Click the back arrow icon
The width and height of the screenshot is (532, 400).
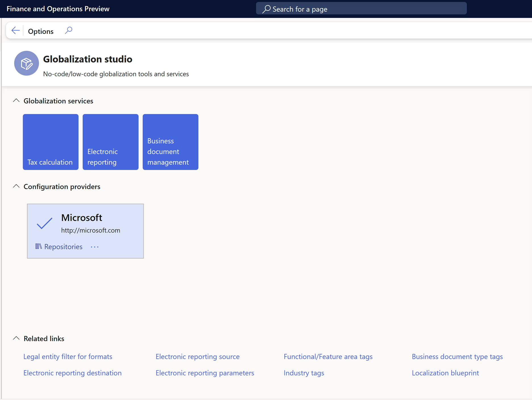tap(15, 30)
